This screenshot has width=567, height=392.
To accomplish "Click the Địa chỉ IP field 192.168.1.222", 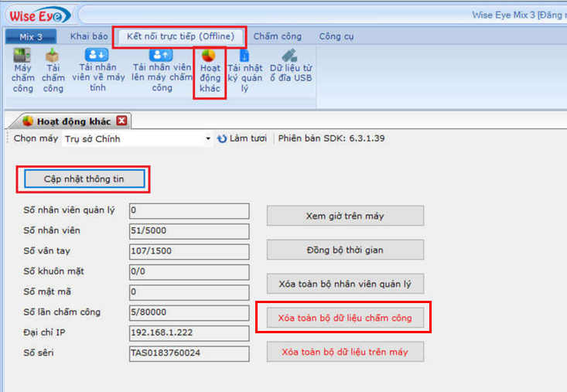I will coord(189,333).
